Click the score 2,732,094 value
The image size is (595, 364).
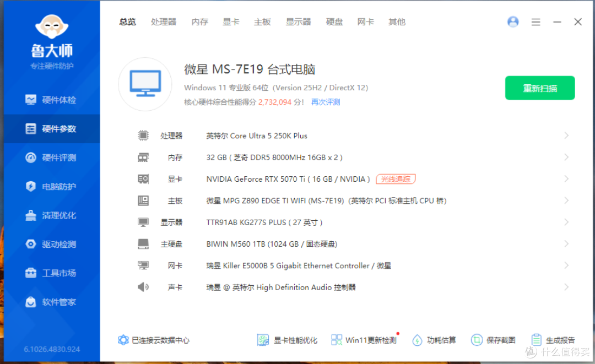(x=275, y=102)
